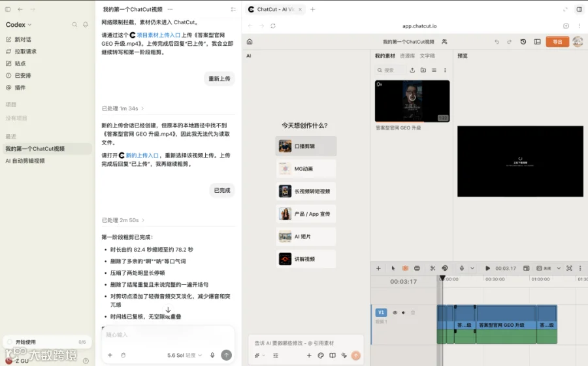Screen dimensions: 588x366
Task: Open the 5.6 Sol 轻度 model dropdown
Action: [x=184, y=355]
